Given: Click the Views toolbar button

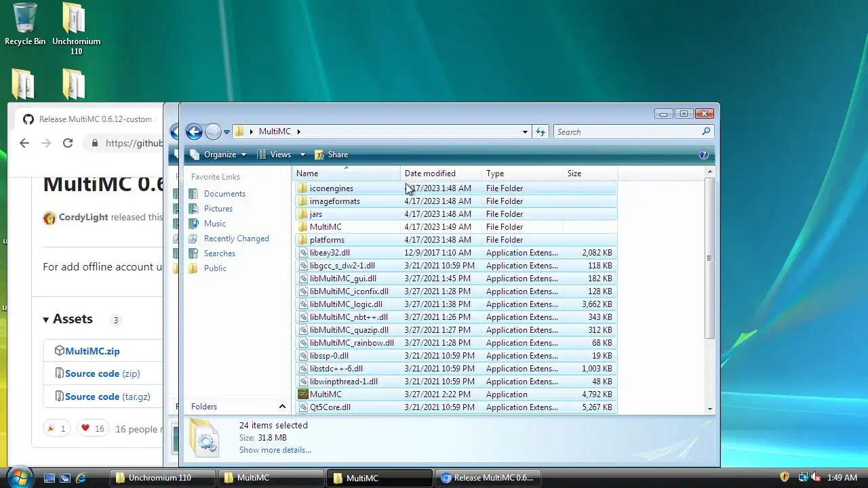Looking at the screenshot, I should coord(275,155).
